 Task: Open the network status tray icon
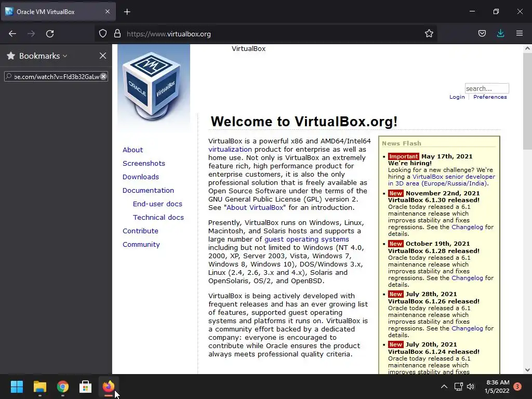(x=458, y=387)
